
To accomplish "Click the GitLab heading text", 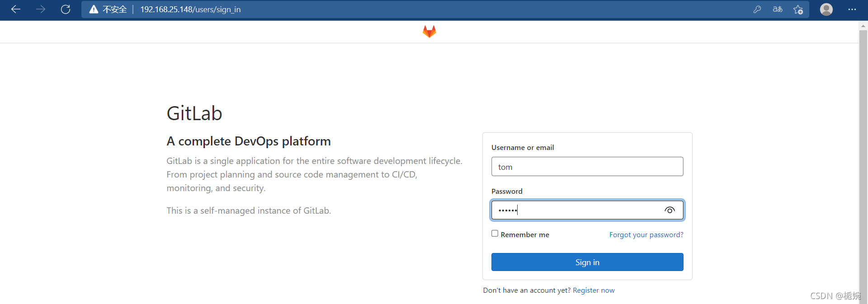I will (194, 113).
